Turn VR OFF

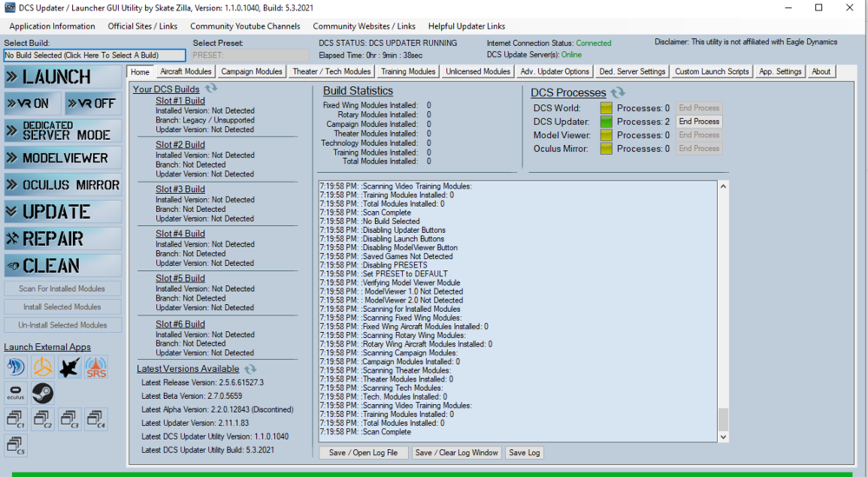point(93,103)
